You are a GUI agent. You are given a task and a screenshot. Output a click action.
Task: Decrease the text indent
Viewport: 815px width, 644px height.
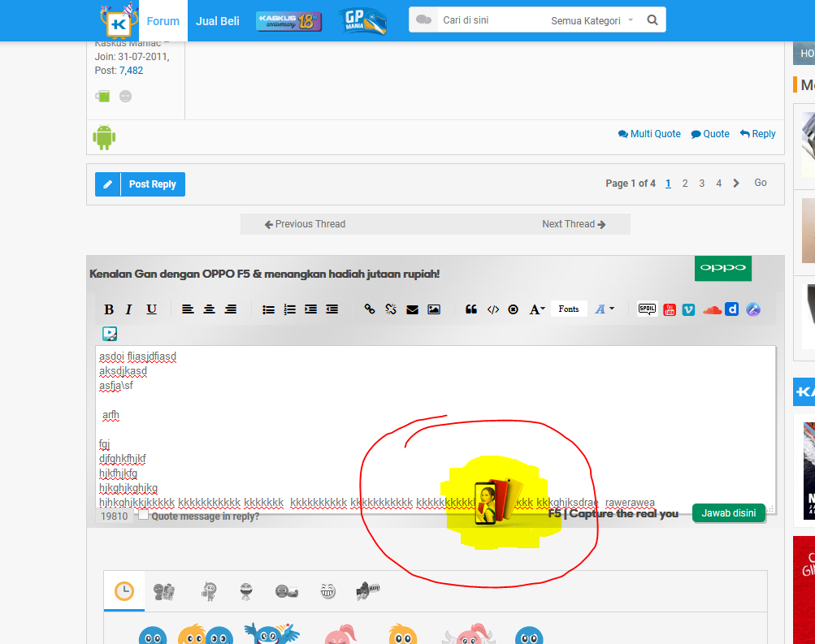pyautogui.click(x=332, y=309)
